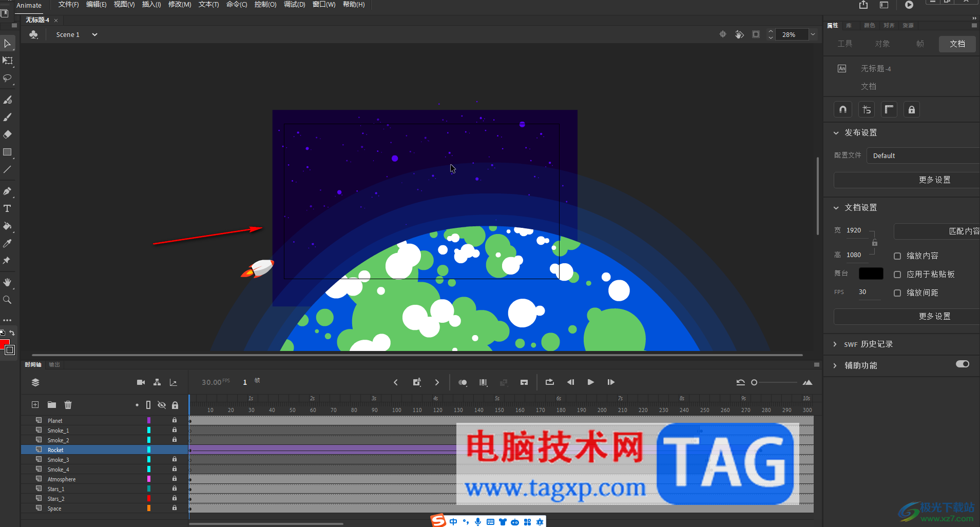Screen dimensions: 980x527
Task: Open layer parenting view icon
Action: click(157, 382)
